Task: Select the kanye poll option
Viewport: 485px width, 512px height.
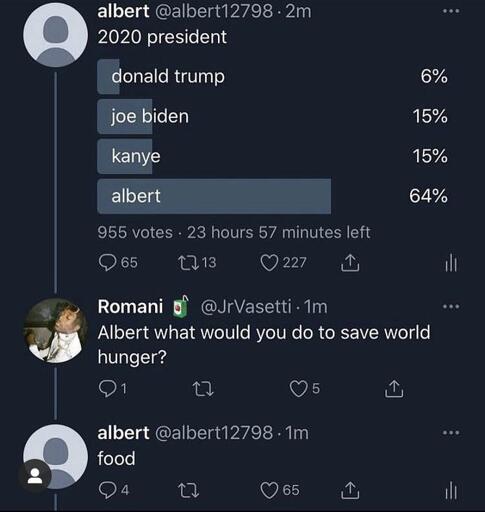Action: click(273, 156)
